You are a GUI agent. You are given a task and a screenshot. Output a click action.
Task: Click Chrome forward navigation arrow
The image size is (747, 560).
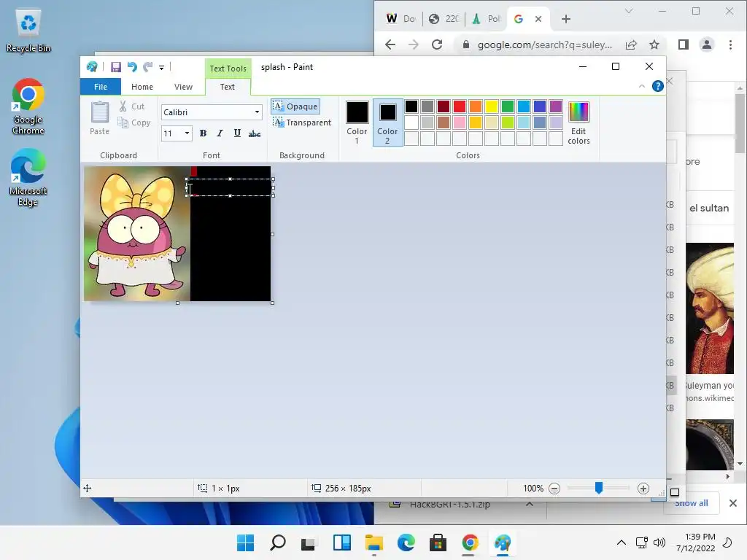click(414, 44)
